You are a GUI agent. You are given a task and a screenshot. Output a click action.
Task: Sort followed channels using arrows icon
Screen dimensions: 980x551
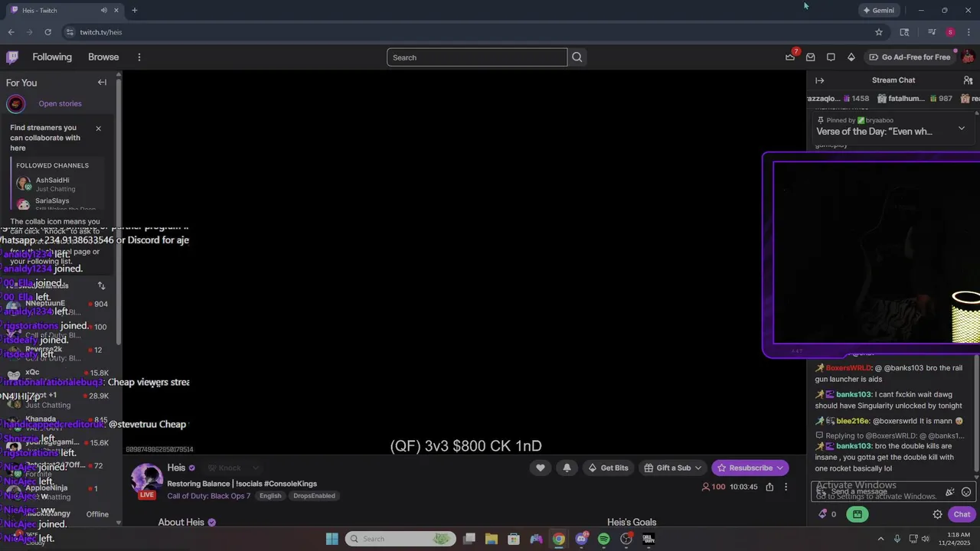pos(101,285)
